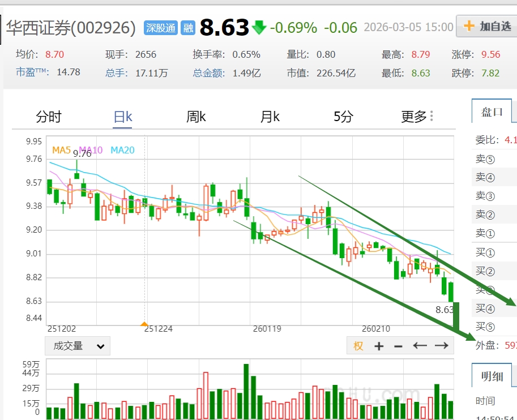Click the 市盈TTM label link

(x=33, y=72)
